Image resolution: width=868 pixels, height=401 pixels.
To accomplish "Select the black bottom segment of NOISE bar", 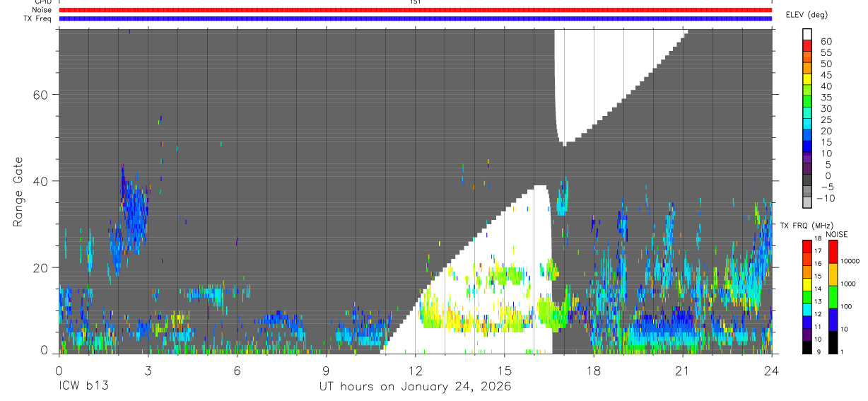I will (833, 342).
